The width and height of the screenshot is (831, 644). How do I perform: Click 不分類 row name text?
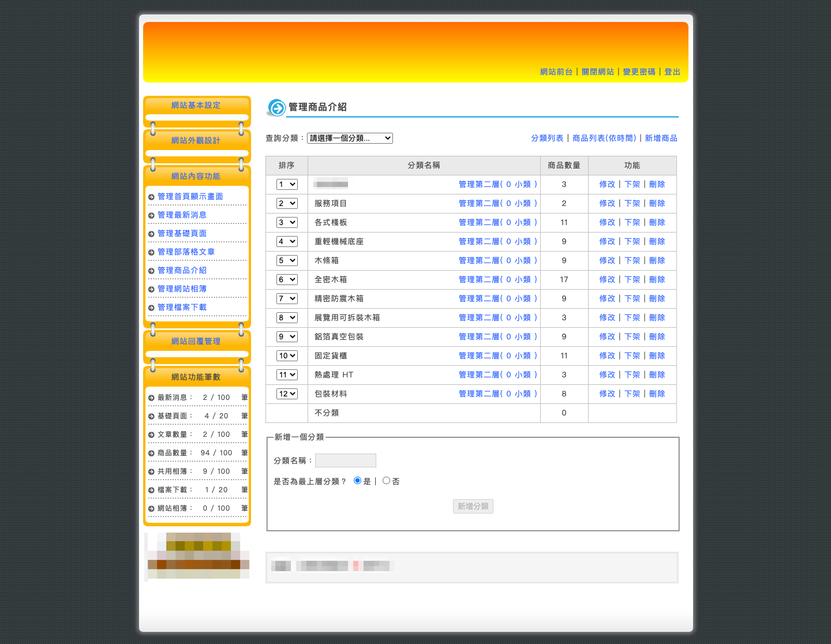(327, 413)
